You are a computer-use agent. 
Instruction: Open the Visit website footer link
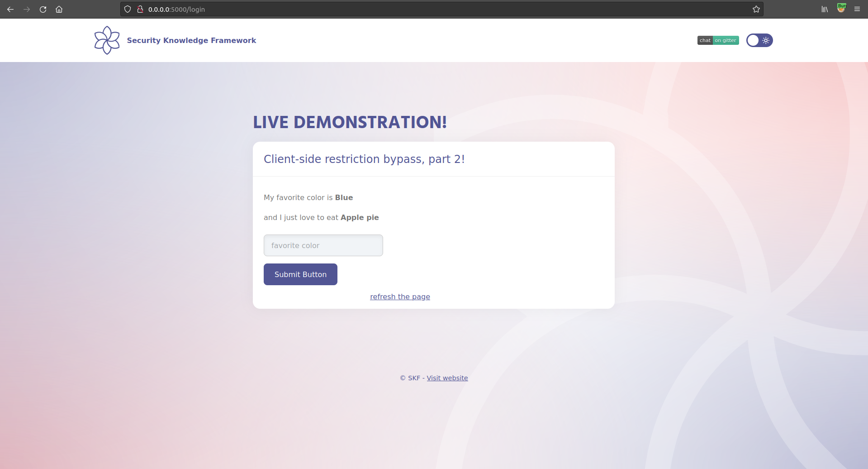pos(447,378)
